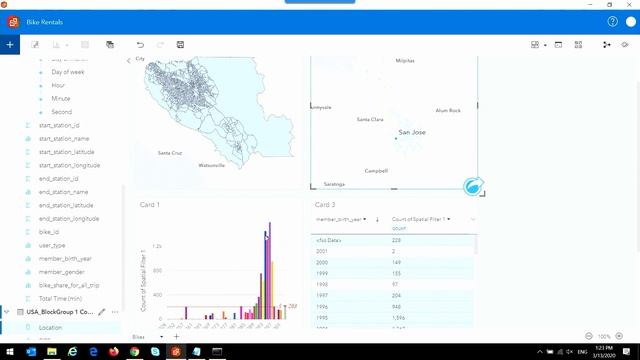Open the Bikes page tab dropdown arrow
This screenshot has width=640, height=360.
pos(162,337)
